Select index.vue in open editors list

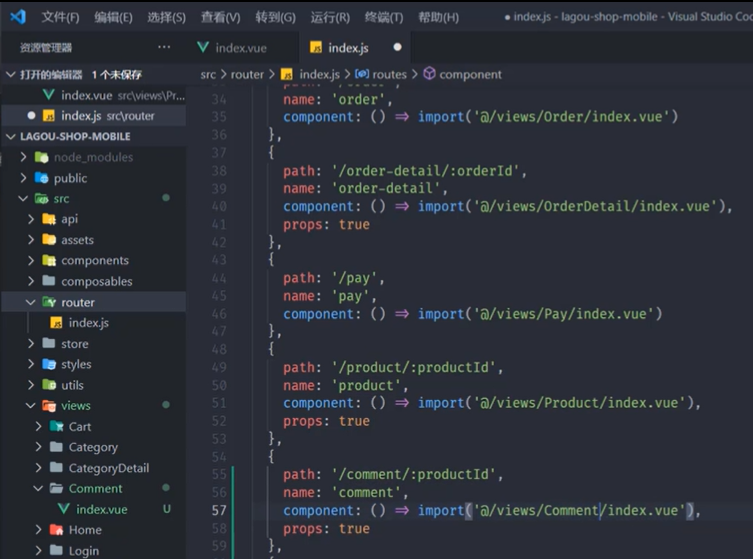(94, 96)
